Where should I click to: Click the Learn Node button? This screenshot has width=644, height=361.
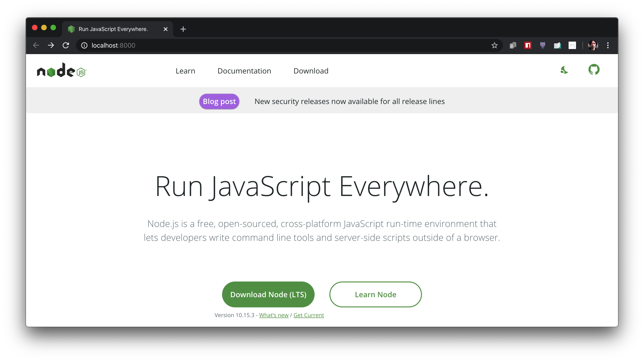[375, 294]
